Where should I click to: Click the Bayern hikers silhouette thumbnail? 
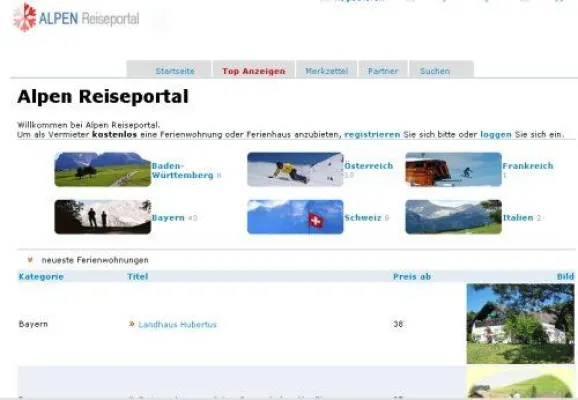[103, 217]
